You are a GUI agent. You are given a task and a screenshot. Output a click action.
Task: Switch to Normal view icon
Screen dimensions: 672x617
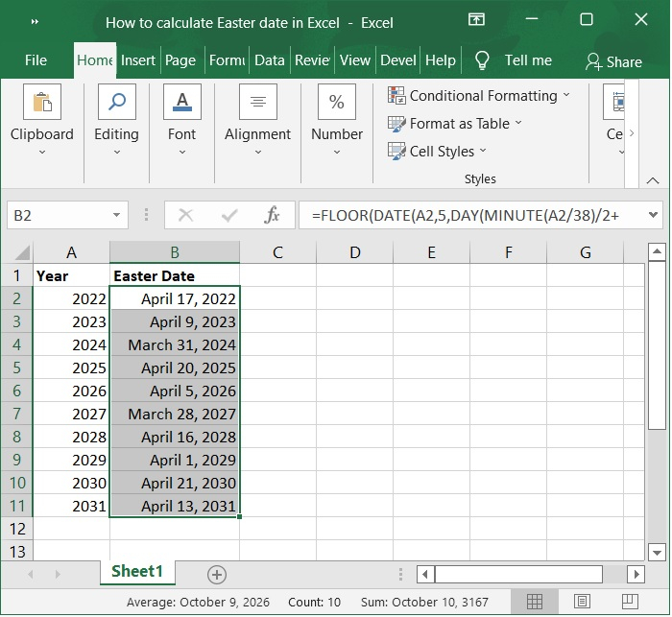pyautogui.click(x=535, y=602)
